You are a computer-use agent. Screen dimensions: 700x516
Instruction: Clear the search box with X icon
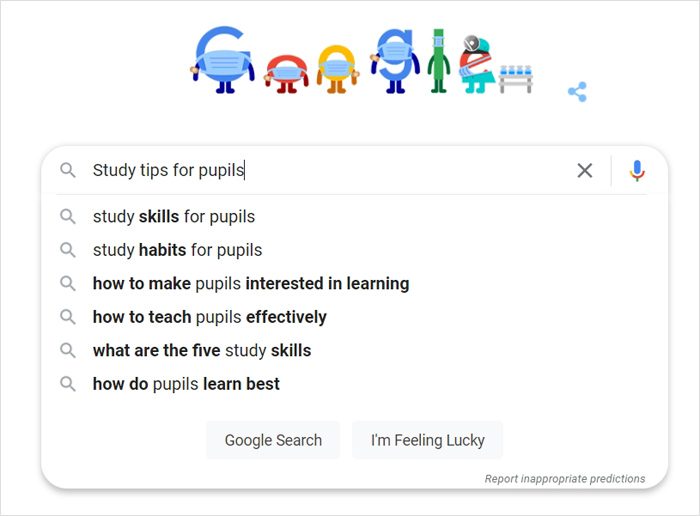click(585, 171)
